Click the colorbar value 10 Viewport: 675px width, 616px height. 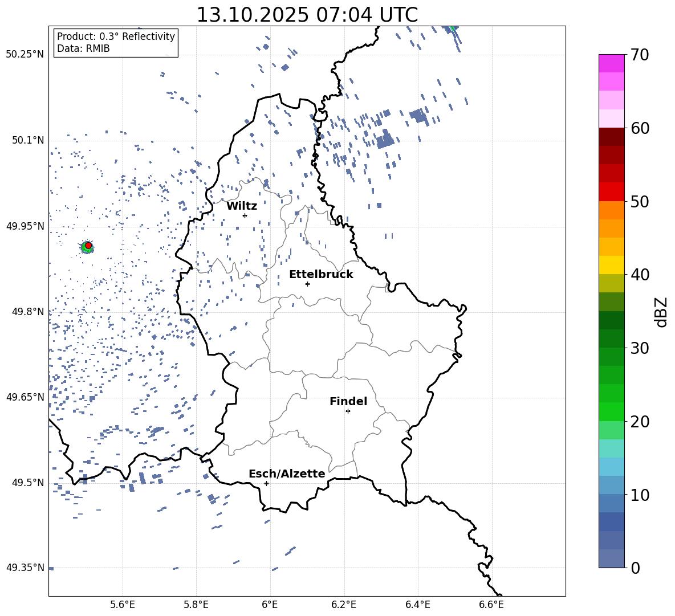[640, 495]
